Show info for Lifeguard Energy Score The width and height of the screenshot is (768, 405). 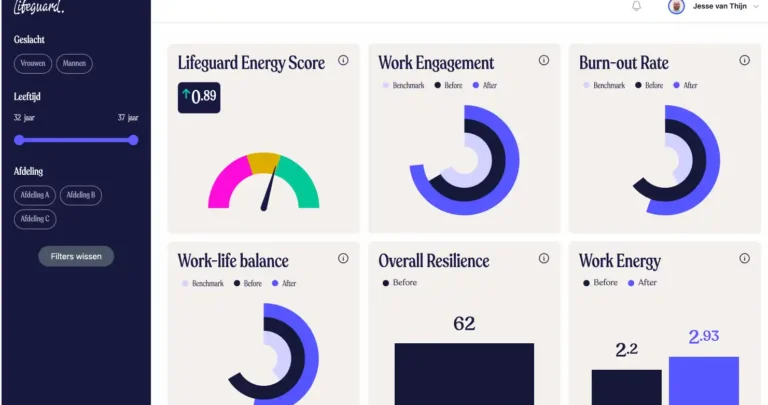coord(343,60)
